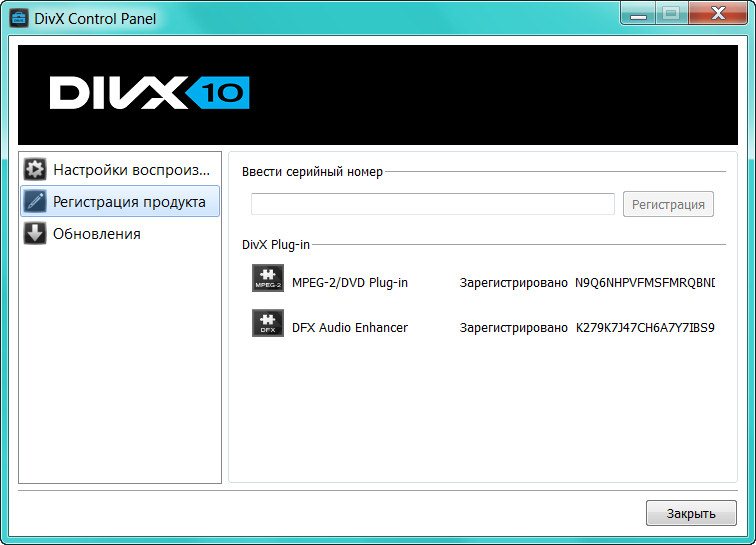Click Зарегистрировано status for DFX Audio Enhancer
756x545 pixels.
(x=513, y=328)
